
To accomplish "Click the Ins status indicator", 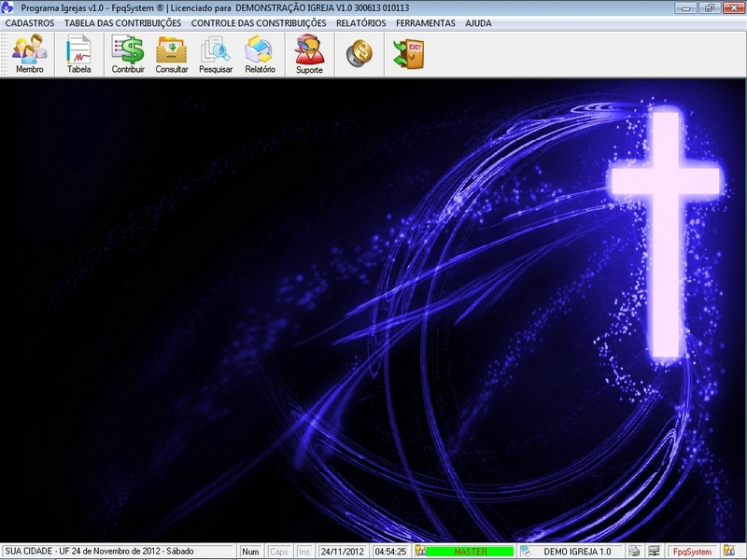I will point(304,552).
